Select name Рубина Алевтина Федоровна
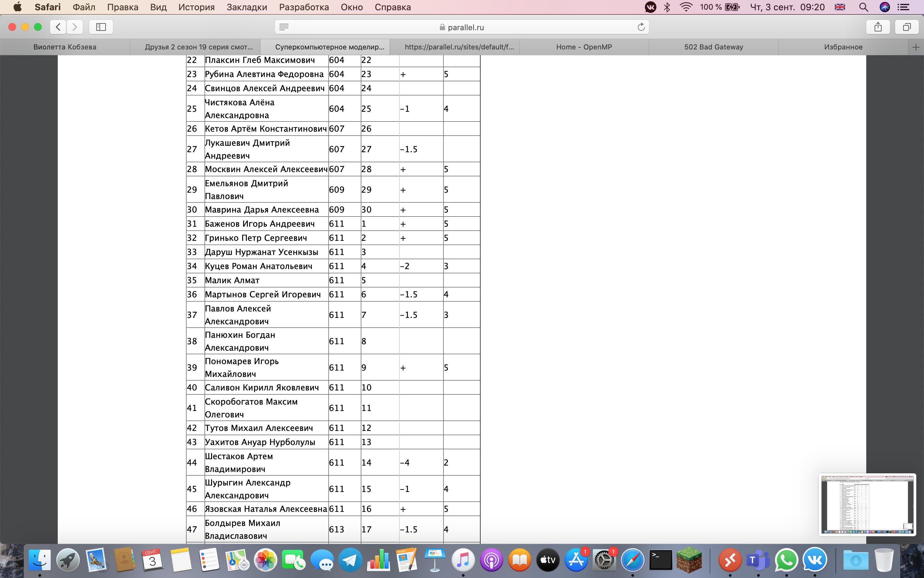 click(x=264, y=74)
